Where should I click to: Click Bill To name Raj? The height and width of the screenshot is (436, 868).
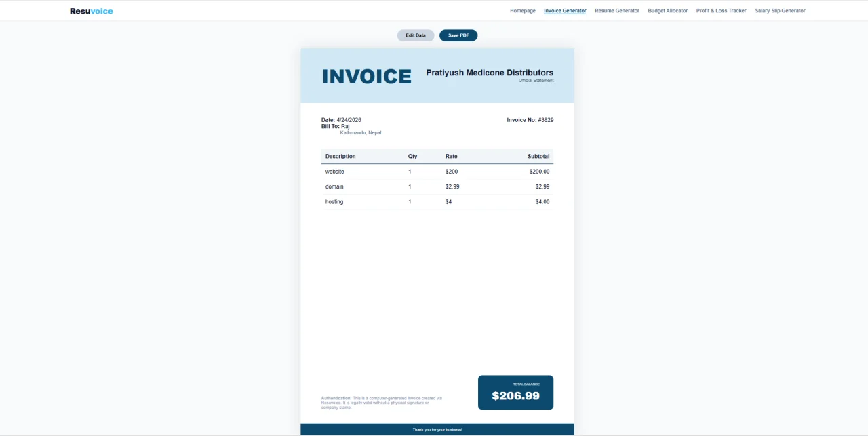(345, 126)
